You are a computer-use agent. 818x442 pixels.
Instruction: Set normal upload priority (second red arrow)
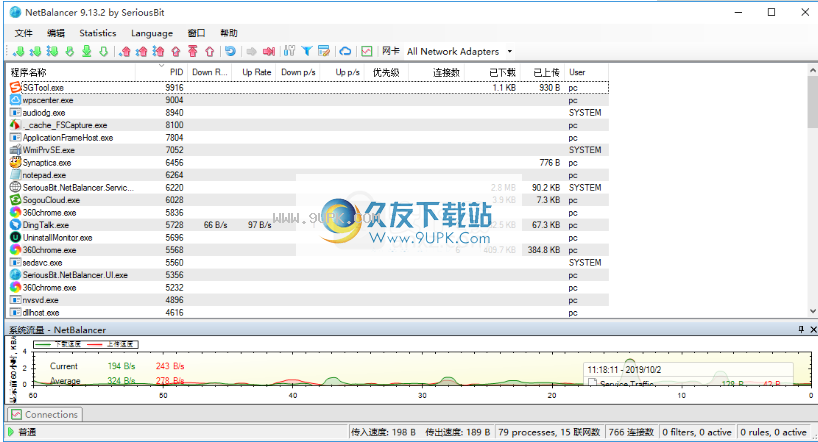click(141, 51)
